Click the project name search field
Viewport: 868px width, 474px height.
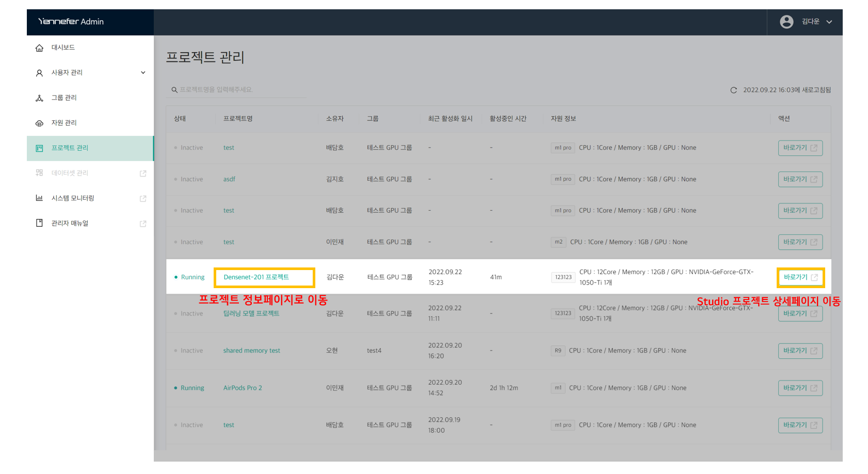(240, 90)
